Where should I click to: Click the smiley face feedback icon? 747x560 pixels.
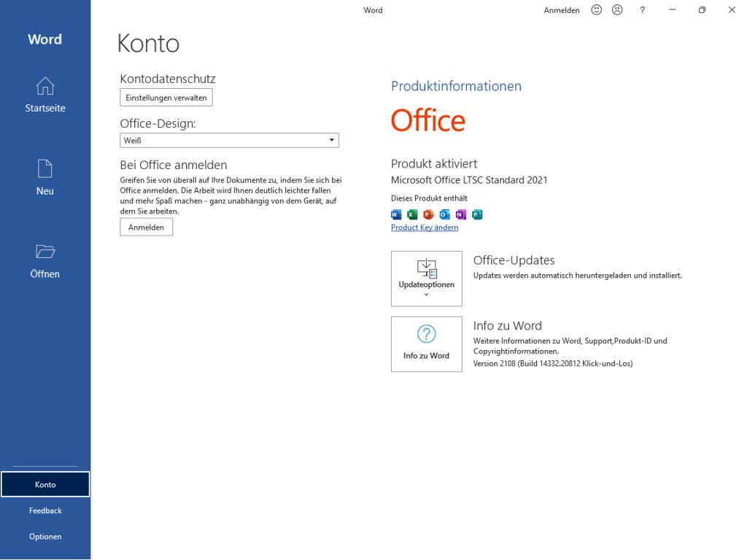(x=597, y=10)
